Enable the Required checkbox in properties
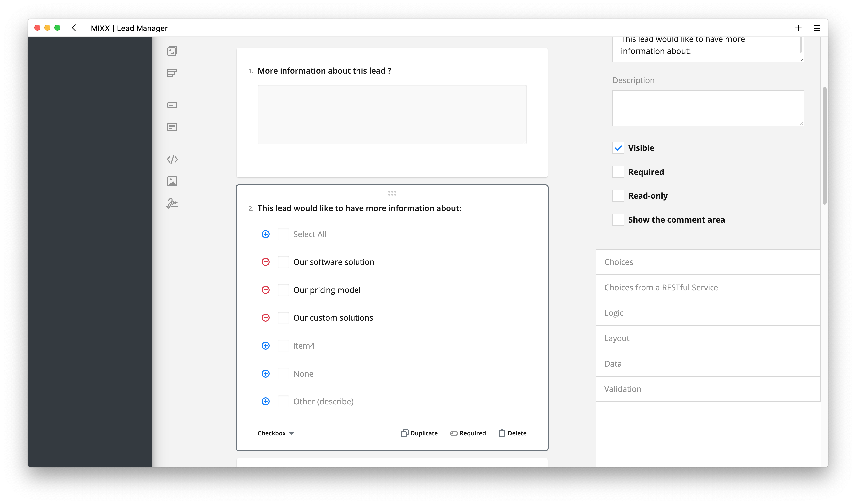856x504 pixels. 618,172
